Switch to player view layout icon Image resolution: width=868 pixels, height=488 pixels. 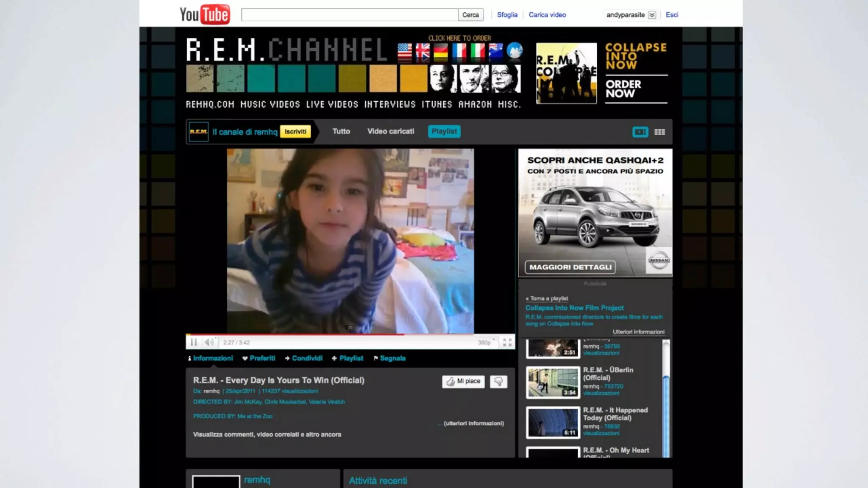pyautogui.click(x=640, y=132)
